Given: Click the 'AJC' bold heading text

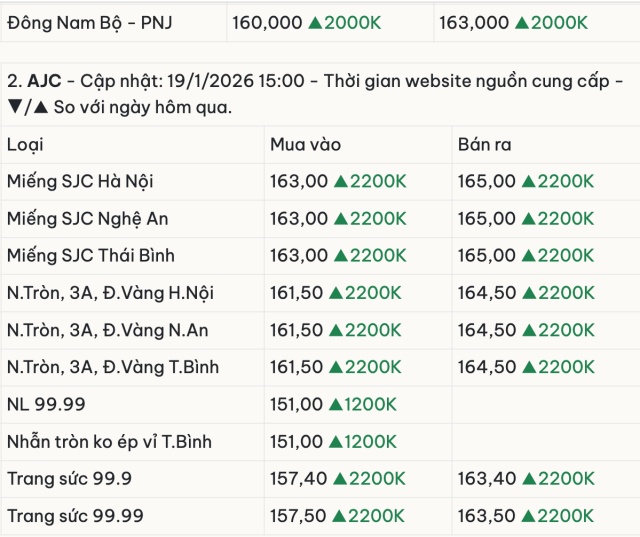Looking at the screenshot, I should [x=42, y=79].
